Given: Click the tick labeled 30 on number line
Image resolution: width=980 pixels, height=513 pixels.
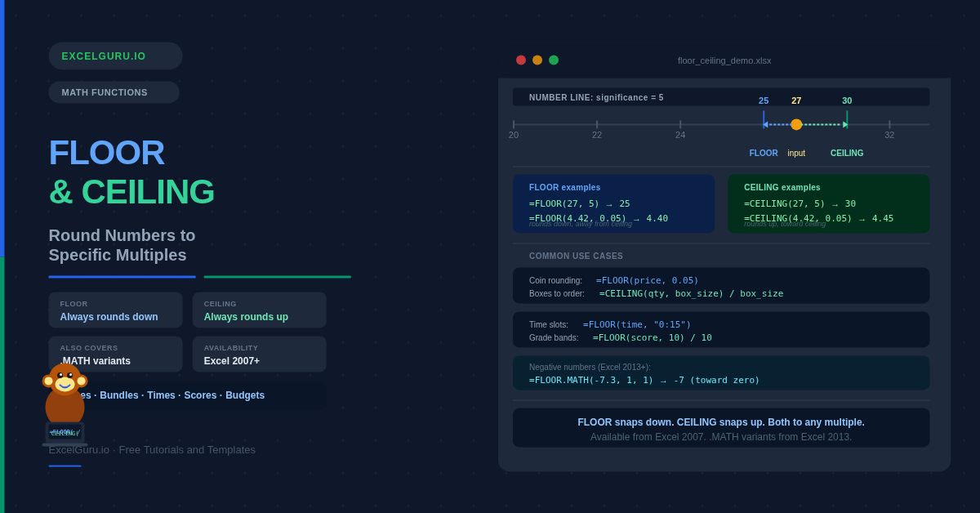Looking at the screenshot, I should point(847,118).
